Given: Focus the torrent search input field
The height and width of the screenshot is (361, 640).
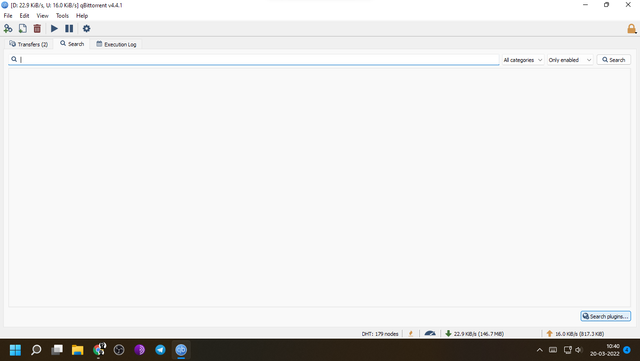Looking at the screenshot, I should (254, 60).
